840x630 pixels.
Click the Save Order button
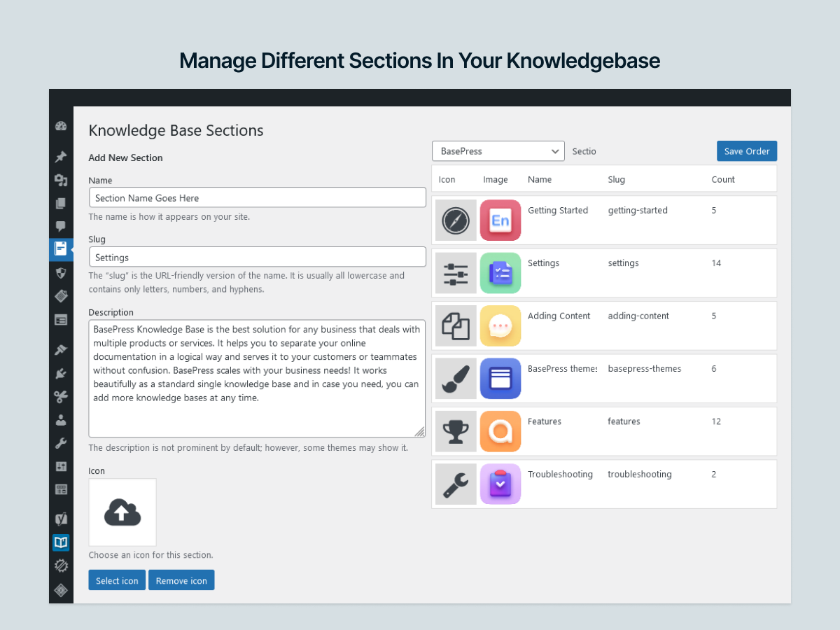(746, 151)
